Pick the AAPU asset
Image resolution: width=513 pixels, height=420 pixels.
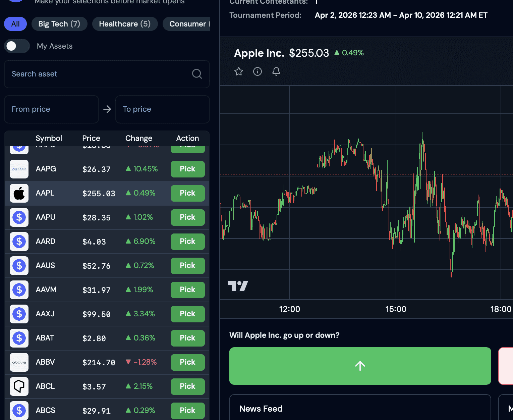[188, 217]
